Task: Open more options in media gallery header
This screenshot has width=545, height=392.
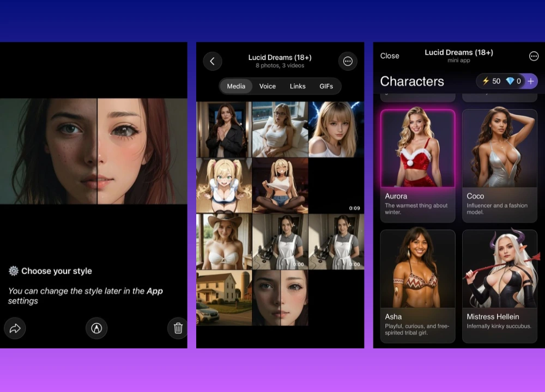Action: [x=348, y=62]
